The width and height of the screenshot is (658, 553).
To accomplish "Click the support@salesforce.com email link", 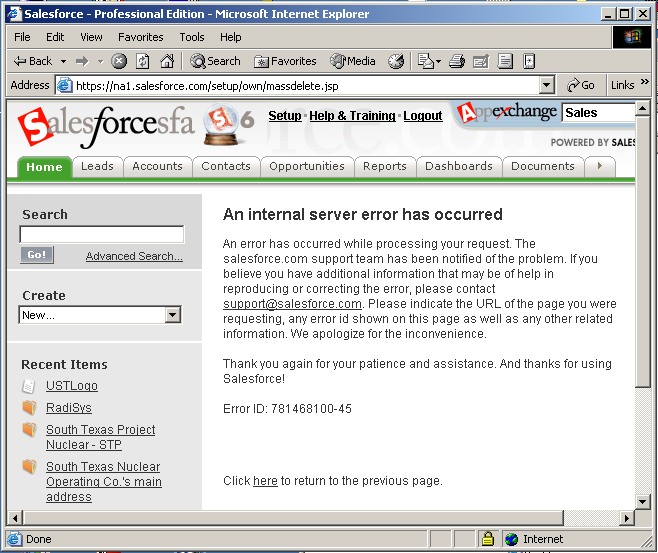I will tap(292, 304).
